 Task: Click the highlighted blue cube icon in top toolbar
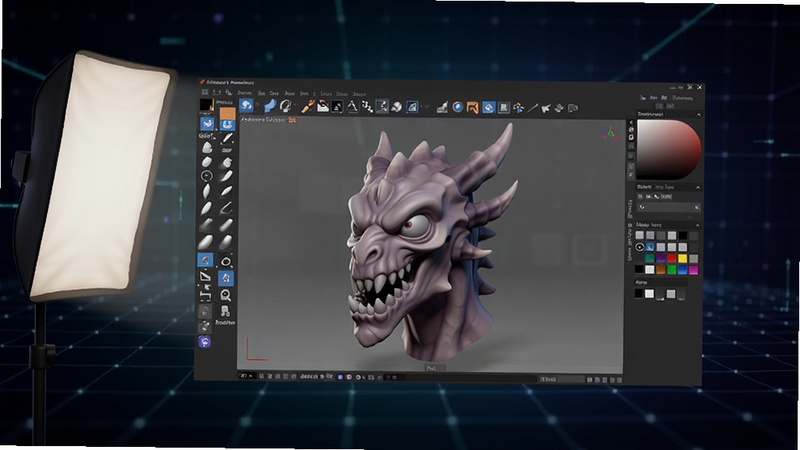[x=488, y=107]
